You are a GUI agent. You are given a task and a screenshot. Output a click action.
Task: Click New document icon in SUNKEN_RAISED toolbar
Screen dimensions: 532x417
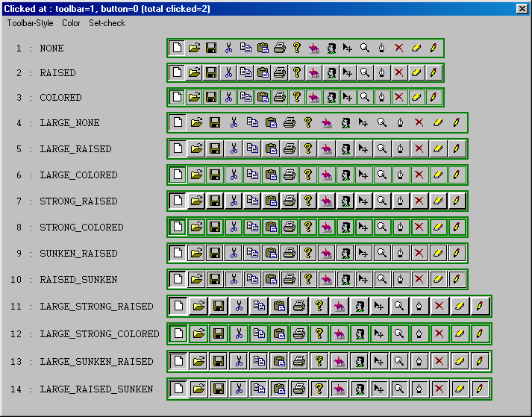point(178,253)
